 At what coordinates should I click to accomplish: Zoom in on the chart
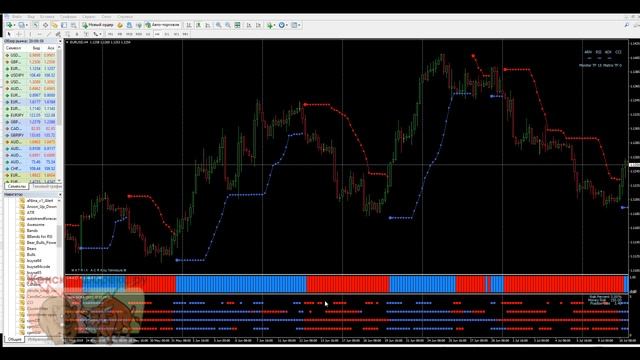click(x=218, y=25)
